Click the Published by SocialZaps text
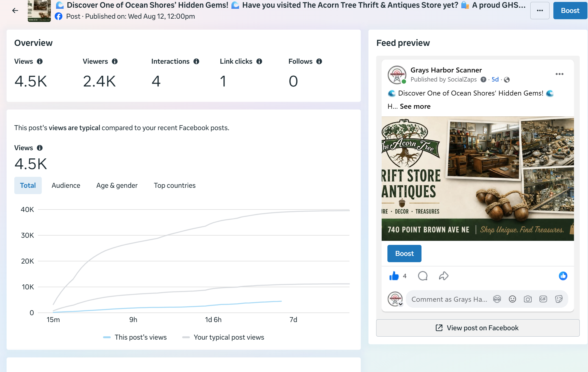 pos(443,80)
